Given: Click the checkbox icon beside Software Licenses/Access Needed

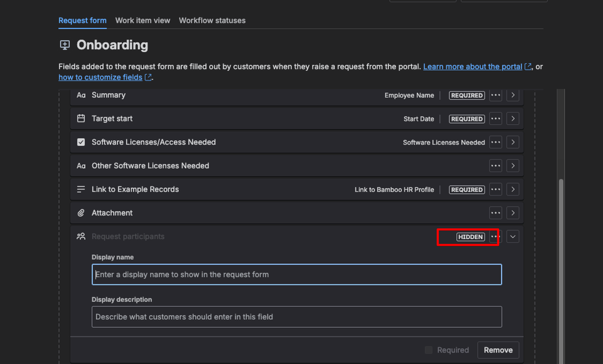Looking at the screenshot, I should coord(81,142).
